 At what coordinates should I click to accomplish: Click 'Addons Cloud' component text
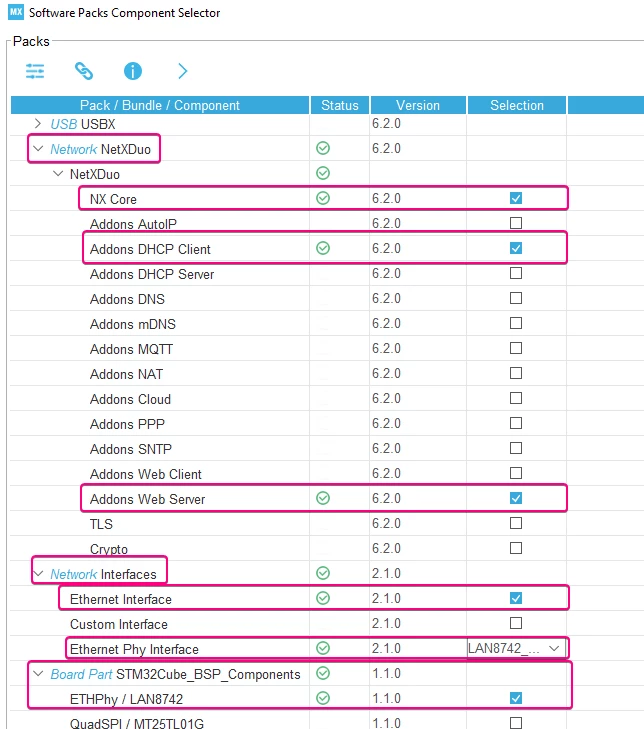tap(130, 399)
